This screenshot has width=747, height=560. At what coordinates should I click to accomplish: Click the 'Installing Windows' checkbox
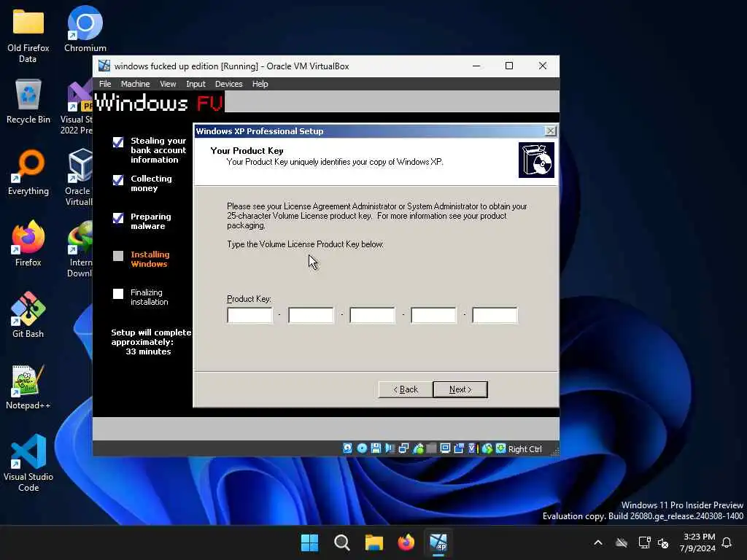click(118, 256)
